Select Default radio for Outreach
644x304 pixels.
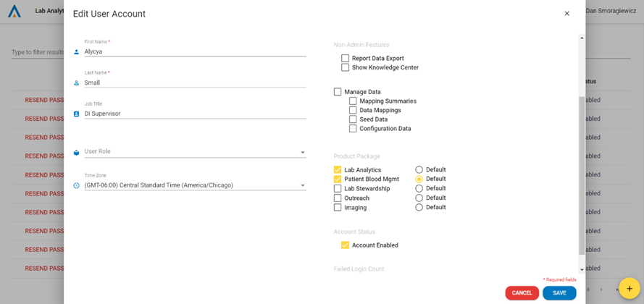(419, 198)
